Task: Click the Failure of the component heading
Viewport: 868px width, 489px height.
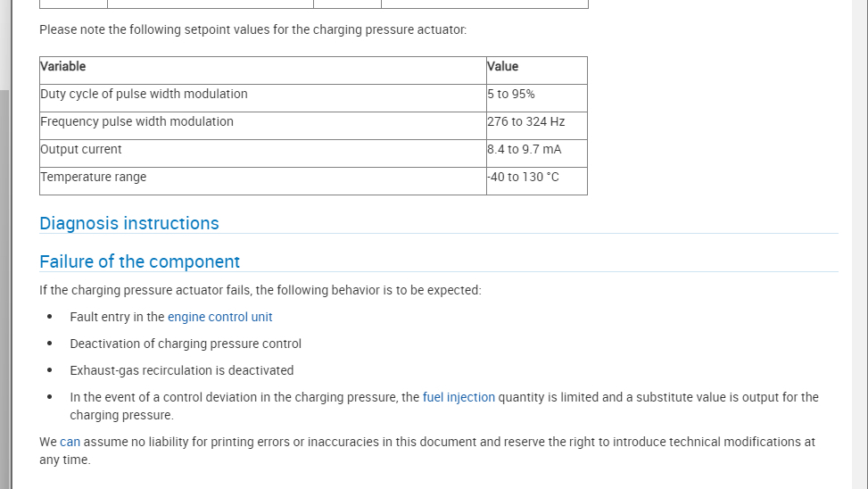Action: [140, 261]
